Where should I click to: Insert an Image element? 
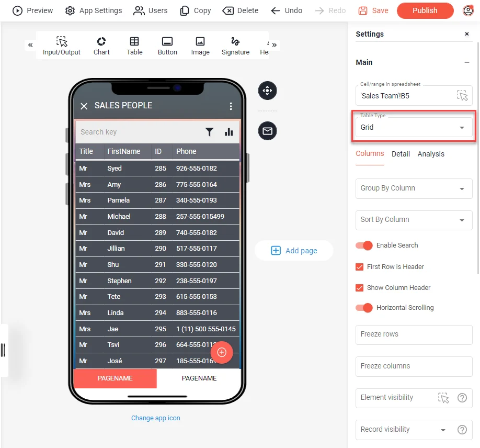(x=200, y=46)
